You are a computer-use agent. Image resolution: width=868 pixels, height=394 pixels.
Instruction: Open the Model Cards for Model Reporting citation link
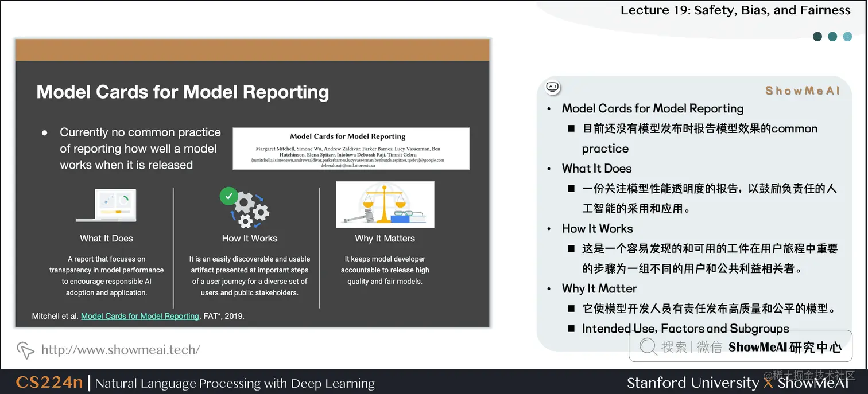[139, 315]
